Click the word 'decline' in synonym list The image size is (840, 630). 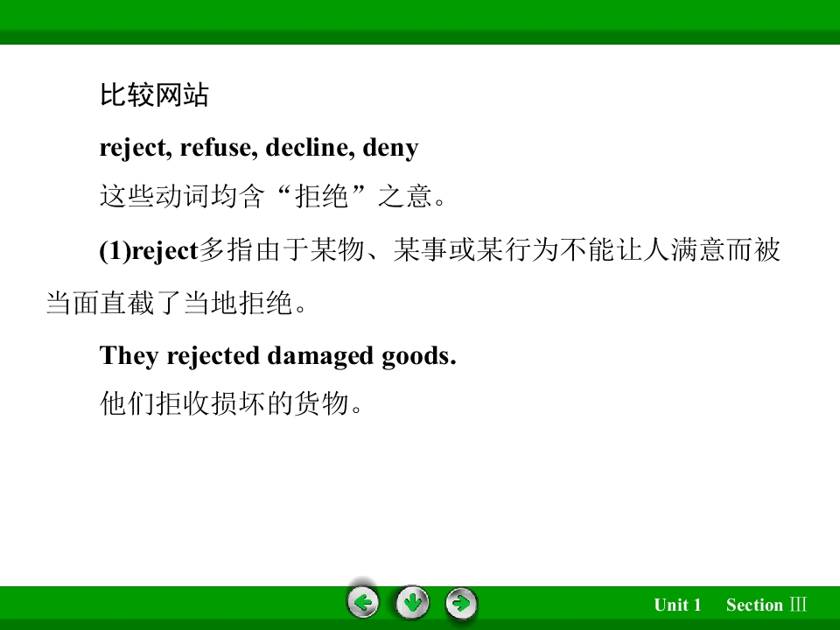pos(310,147)
